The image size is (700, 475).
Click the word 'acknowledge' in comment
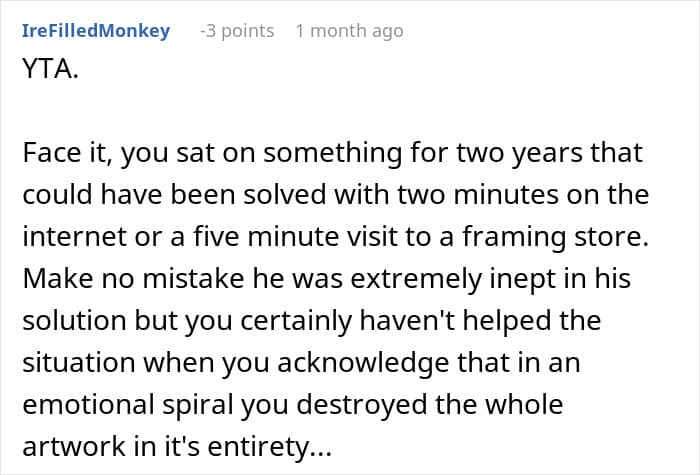coord(363,363)
